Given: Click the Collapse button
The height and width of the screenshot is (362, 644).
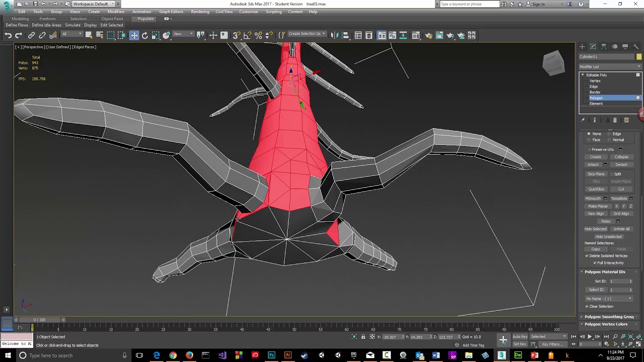Looking at the screenshot, I should click(x=621, y=157).
